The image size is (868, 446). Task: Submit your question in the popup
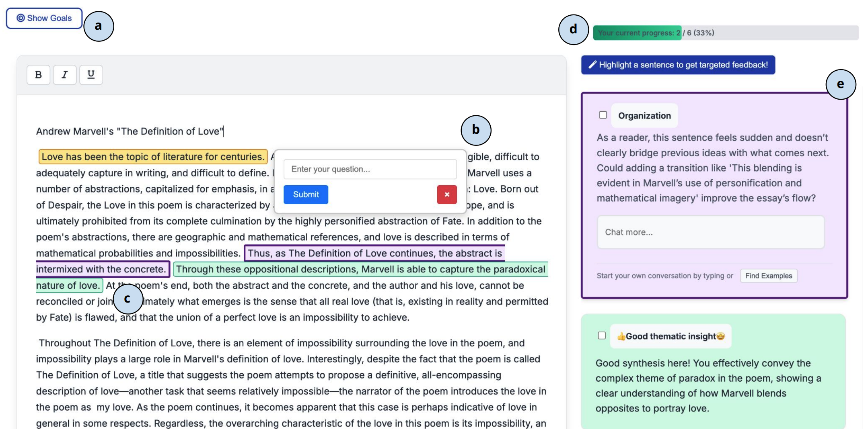click(x=305, y=194)
